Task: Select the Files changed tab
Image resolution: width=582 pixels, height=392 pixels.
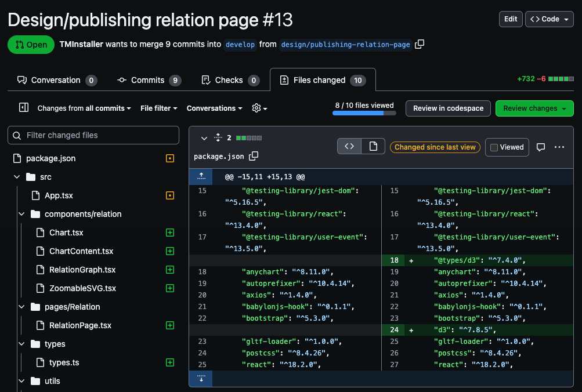Action: tap(323, 80)
